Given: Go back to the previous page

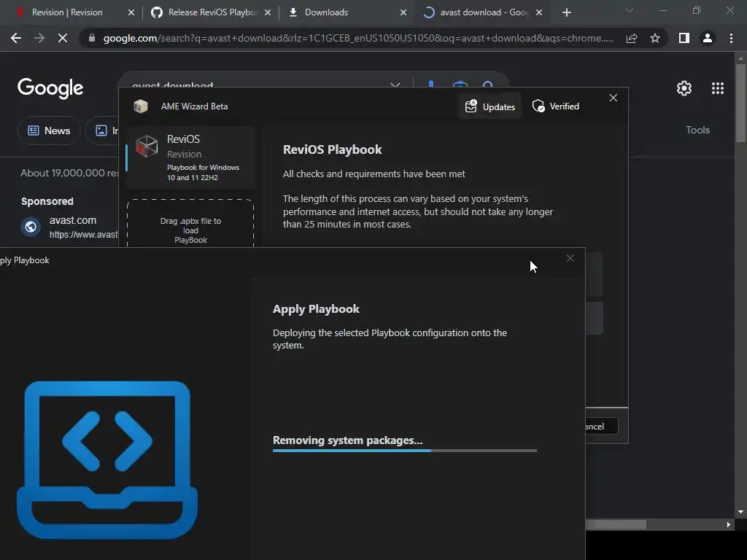Looking at the screenshot, I should click(16, 38).
